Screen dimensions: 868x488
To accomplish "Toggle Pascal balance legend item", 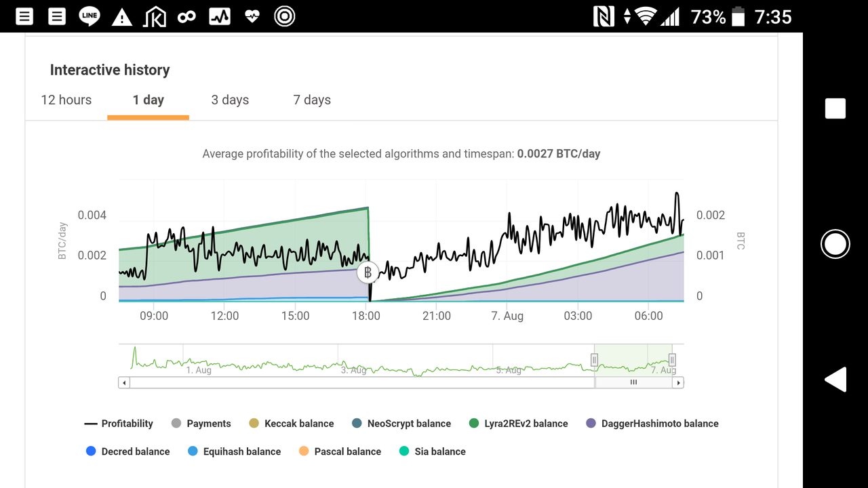I will (x=340, y=451).
